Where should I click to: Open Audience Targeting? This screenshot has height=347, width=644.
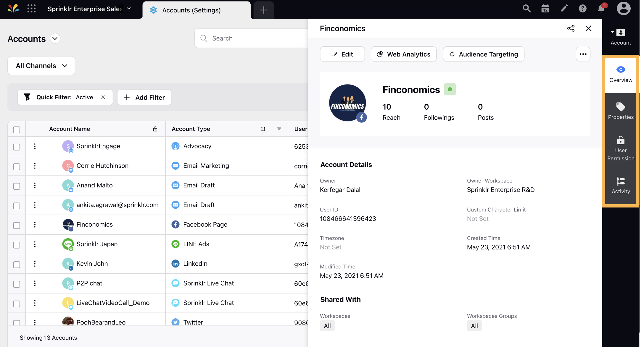(x=483, y=54)
